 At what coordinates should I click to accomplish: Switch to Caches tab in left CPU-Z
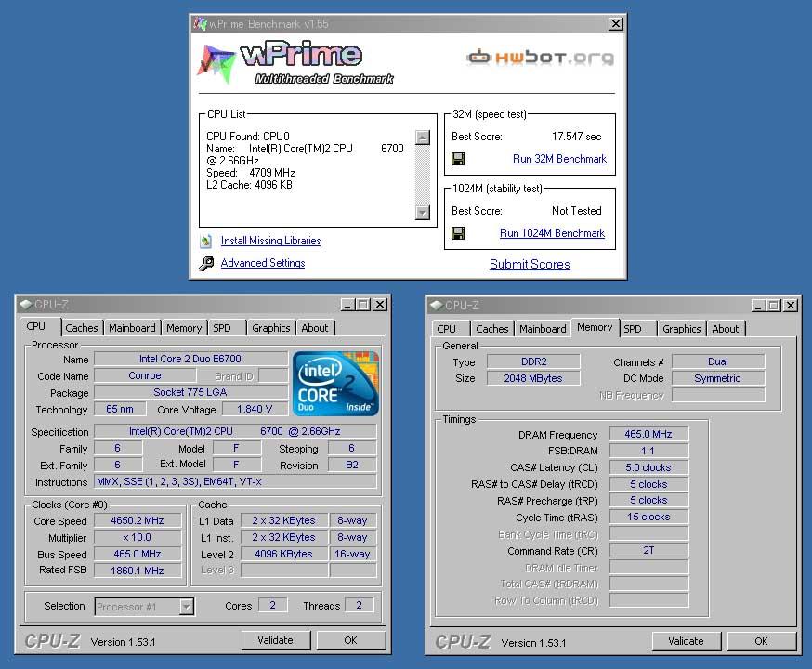(82, 328)
